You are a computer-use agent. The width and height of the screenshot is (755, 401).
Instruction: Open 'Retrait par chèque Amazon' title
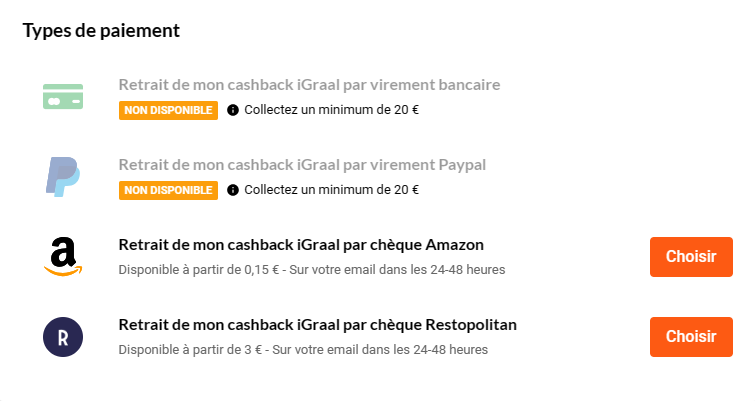click(301, 245)
